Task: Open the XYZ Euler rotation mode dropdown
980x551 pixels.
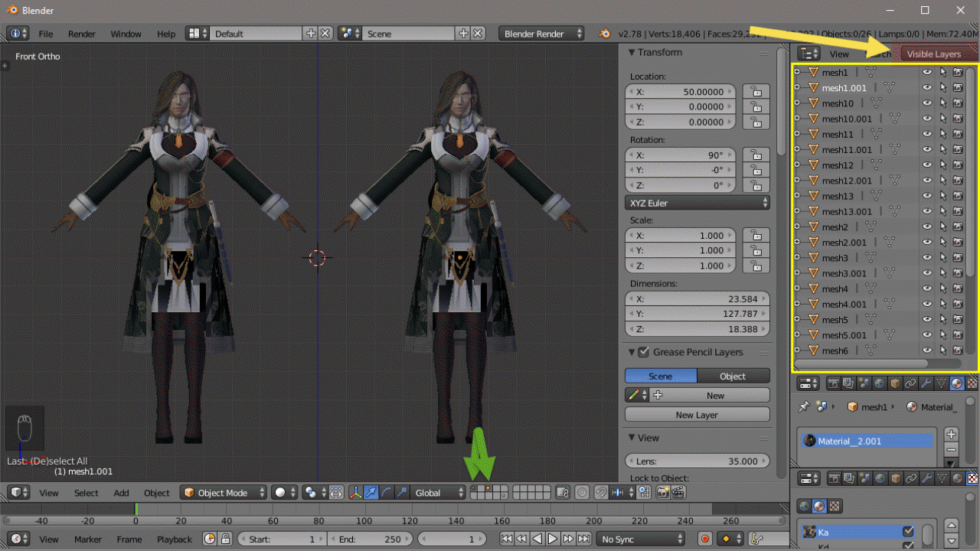Action: click(x=697, y=203)
